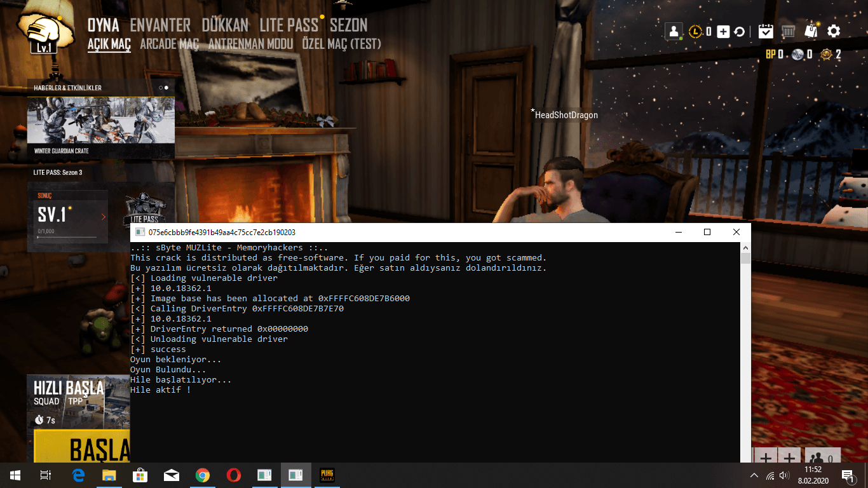The width and height of the screenshot is (868, 488).
Task: Refresh the currency balance
Action: [x=739, y=31]
